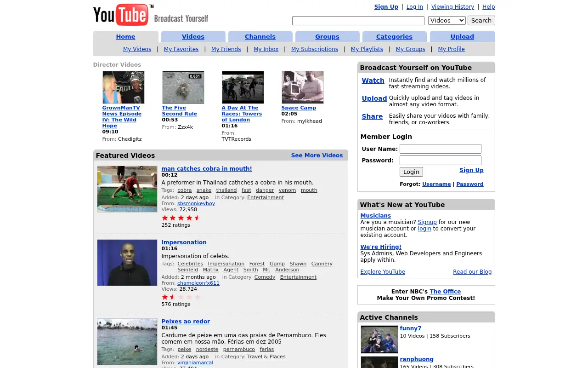
Task: Open the My Favorites link
Action: [181, 49]
